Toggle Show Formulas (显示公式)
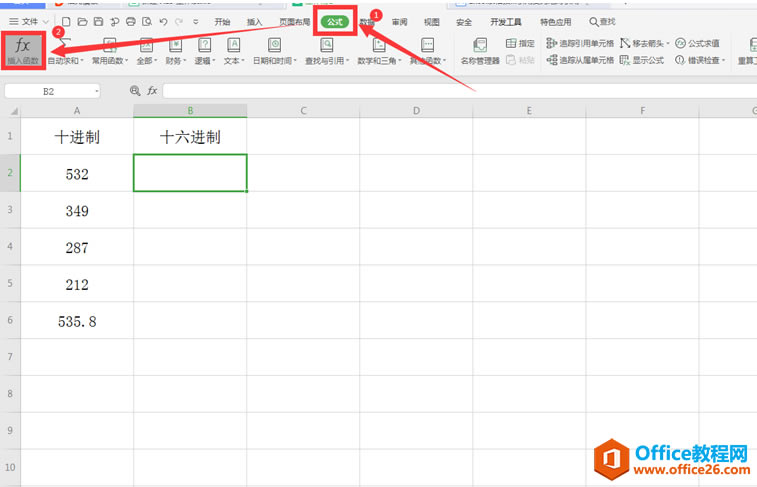This screenshot has height=487, width=757. 642,60
